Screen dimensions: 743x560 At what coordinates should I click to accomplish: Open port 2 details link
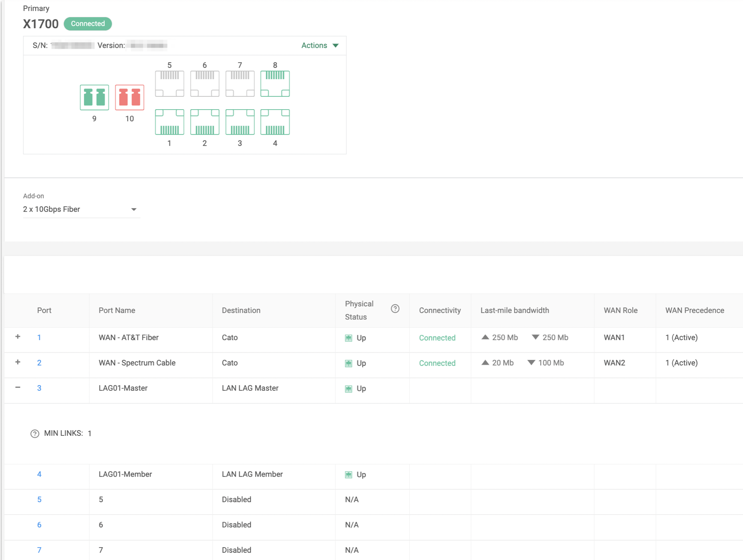point(39,363)
